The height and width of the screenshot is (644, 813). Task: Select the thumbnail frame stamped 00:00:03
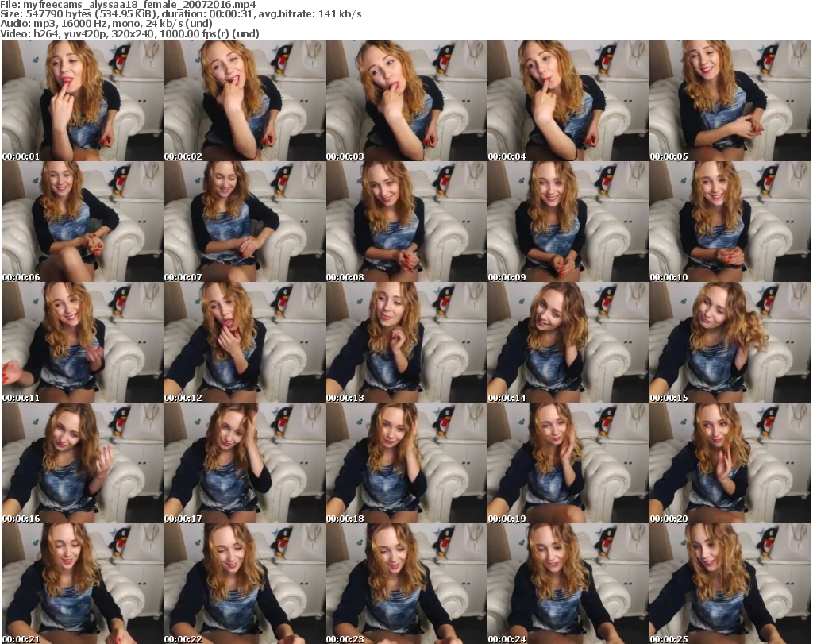click(406, 101)
